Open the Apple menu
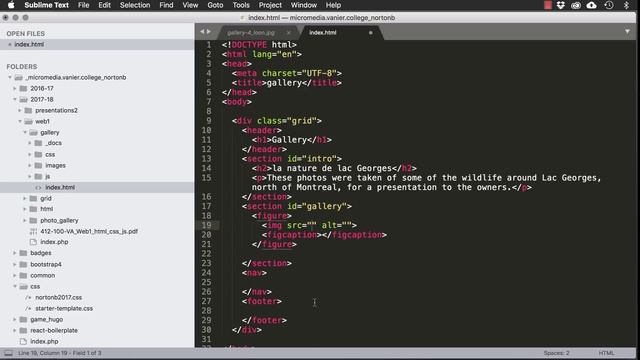Screen dimensions: 640x360 [11, 5]
